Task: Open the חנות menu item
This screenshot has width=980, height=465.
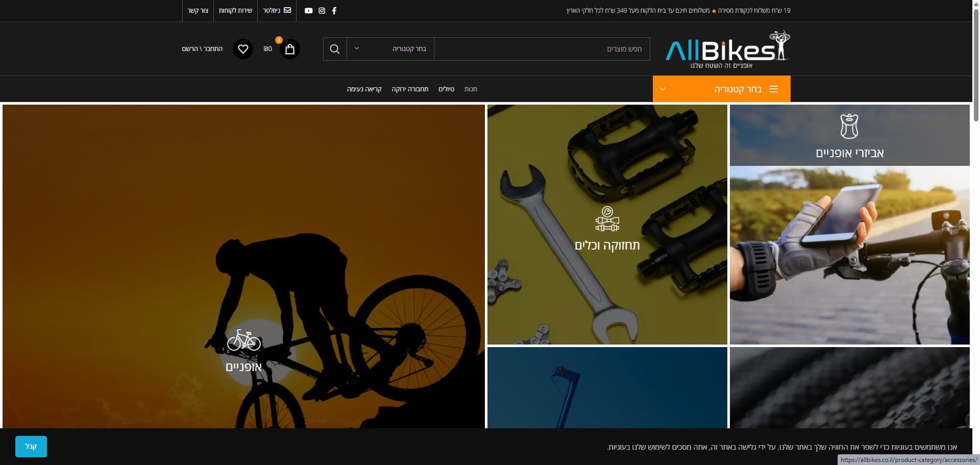Action: tap(471, 89)
